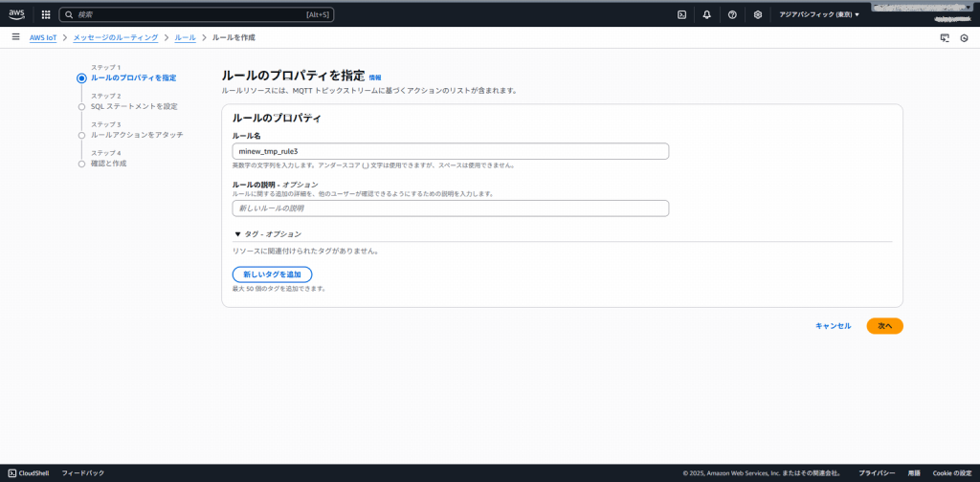Viewport: 980px width, 482px height.
Task: Navigate to ルール breadcrumb link
Action: (185, 37)
